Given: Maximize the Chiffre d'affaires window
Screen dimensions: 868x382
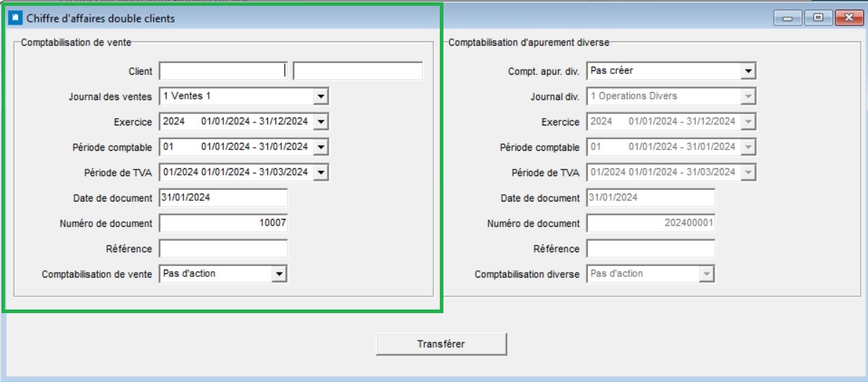Looking at the screenshot, I should (x=818, y=18).
